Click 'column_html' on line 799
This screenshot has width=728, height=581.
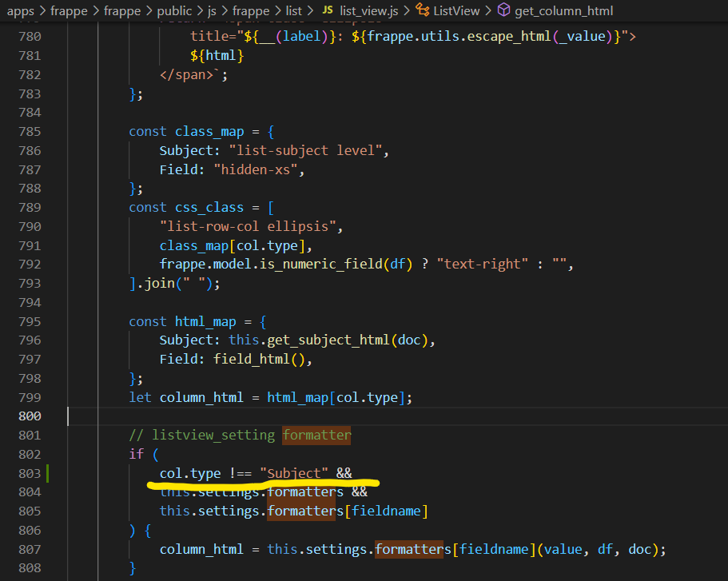(x=201, y=398)
